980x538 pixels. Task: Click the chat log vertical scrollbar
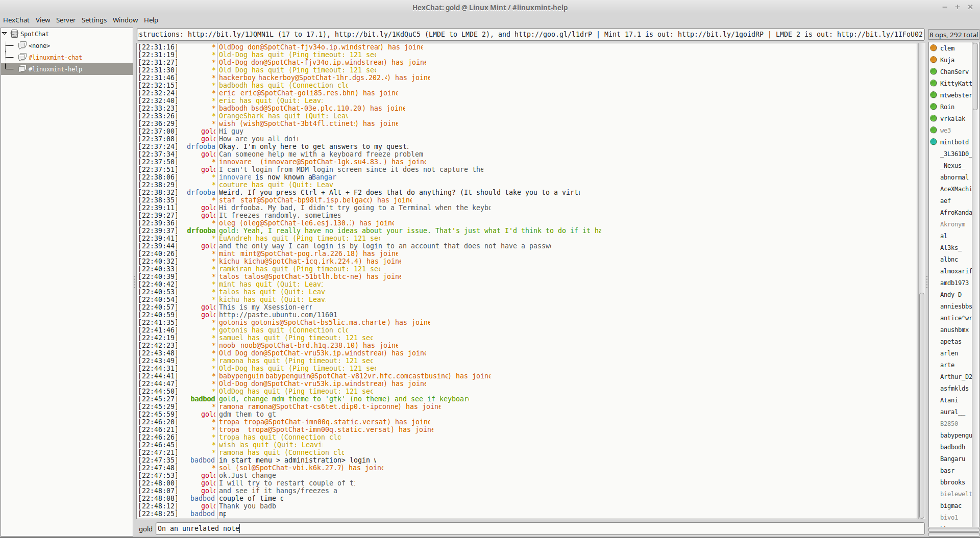(x=921, y=280)
